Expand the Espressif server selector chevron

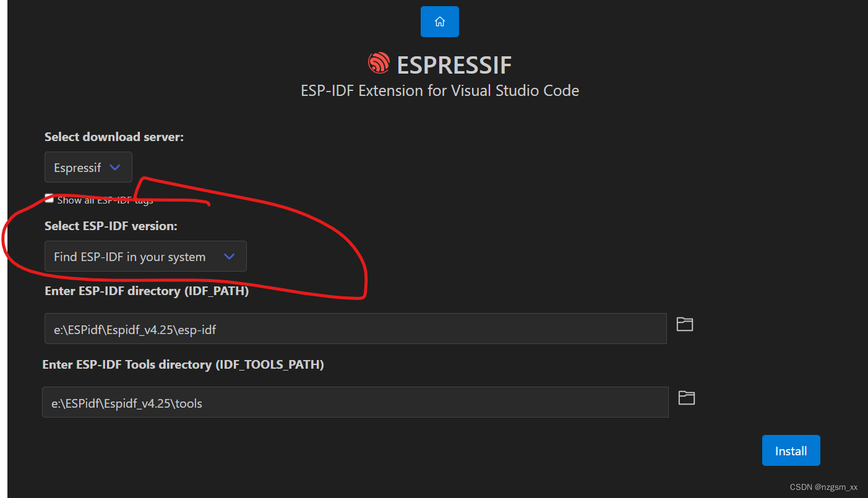[x=115, y=166]
